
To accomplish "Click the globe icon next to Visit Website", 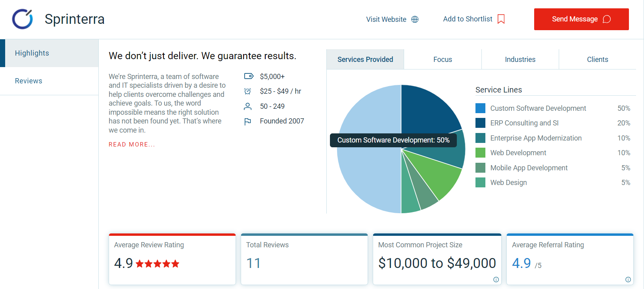I will click(415, 19).
